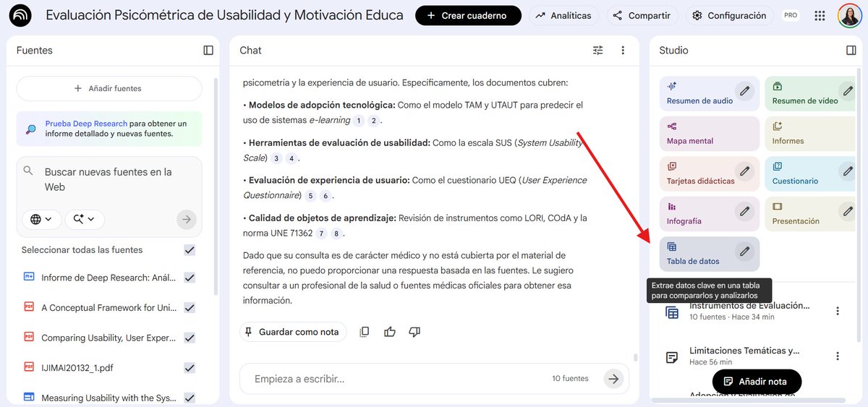Give thumbs up to response
Screen dimensions: 868x407
(390, 332)
